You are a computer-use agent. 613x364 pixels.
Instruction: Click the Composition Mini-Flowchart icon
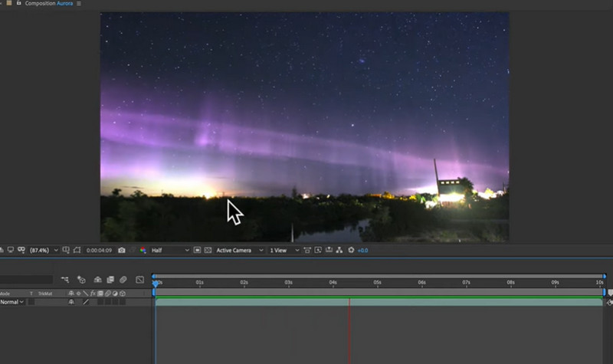66,280
